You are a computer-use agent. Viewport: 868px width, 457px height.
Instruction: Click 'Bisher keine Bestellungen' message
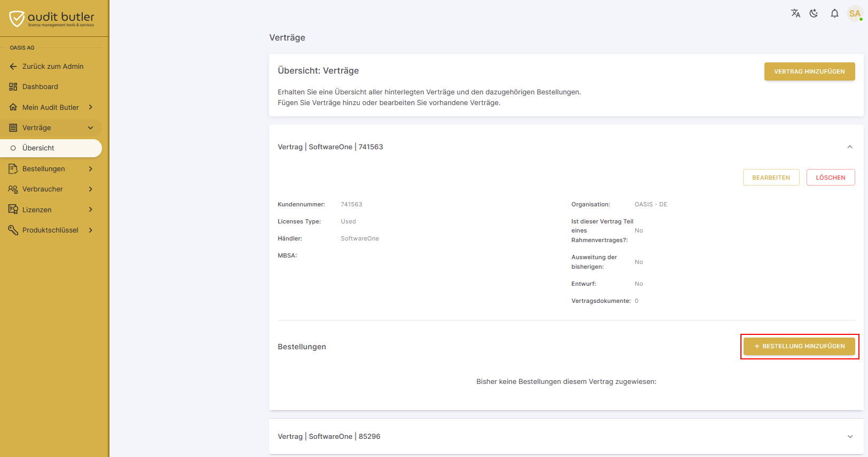566,382
